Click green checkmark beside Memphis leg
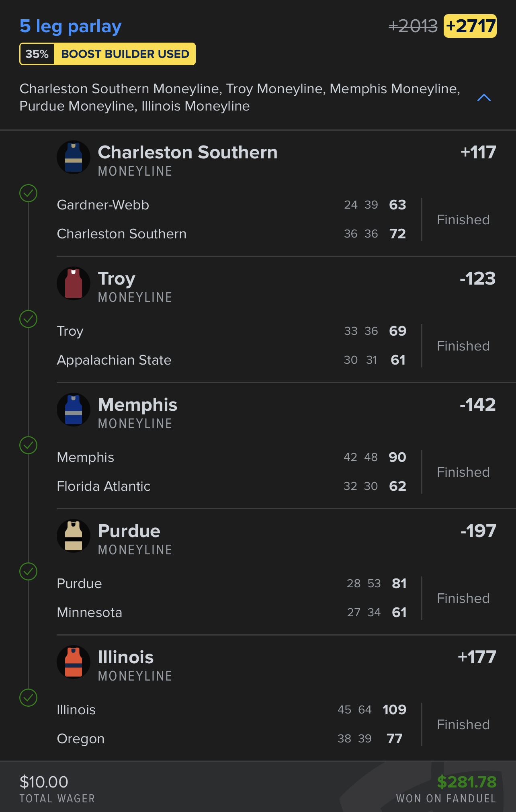Viewport: 516px width, 812px height. [x=29, y=445]
